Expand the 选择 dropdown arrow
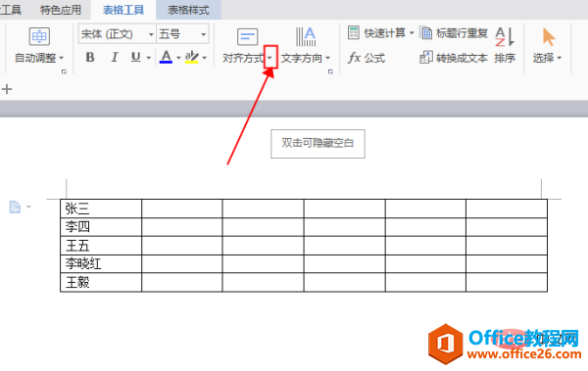Image resolution: width=588 pixels, height=371 pixels. tap(560, 58)
